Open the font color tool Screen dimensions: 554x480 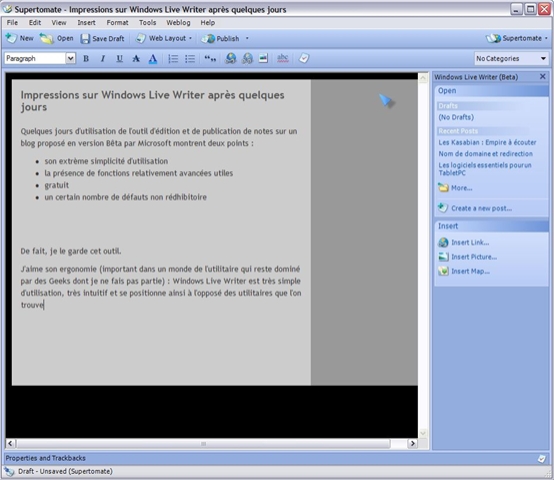click(153, 59)
